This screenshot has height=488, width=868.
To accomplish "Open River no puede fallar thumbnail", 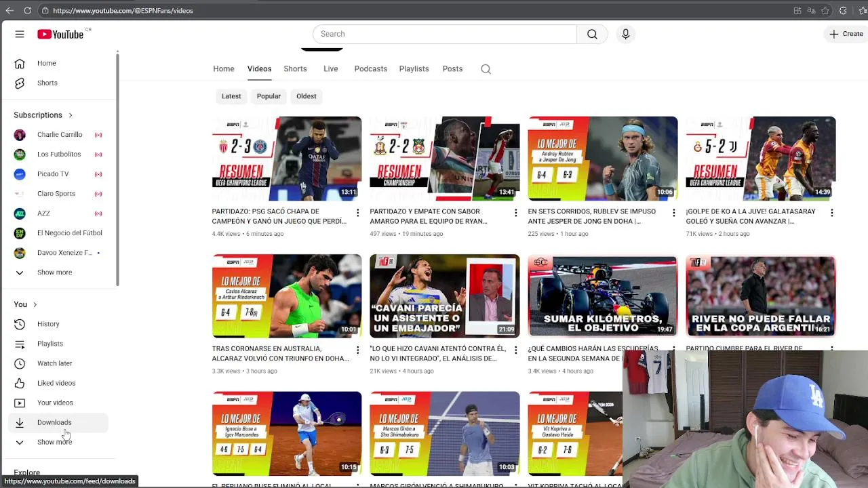I will pyautogui.click(x=761, y=296).
